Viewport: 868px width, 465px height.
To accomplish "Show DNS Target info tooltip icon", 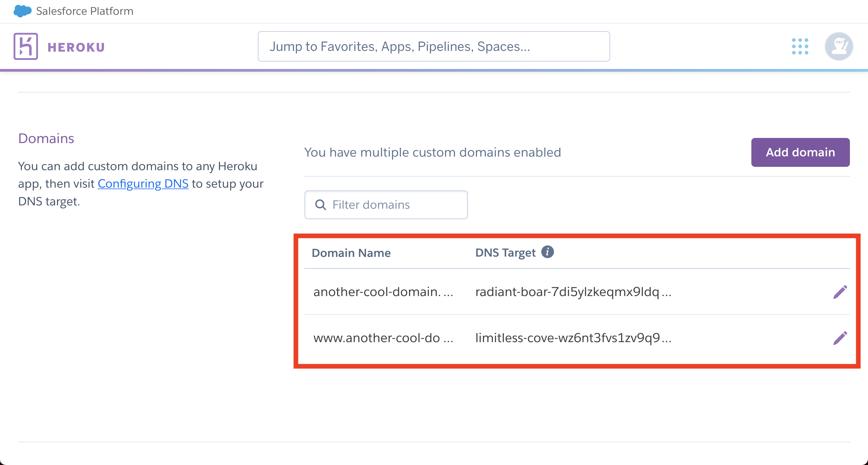I will tap(548, 252).
